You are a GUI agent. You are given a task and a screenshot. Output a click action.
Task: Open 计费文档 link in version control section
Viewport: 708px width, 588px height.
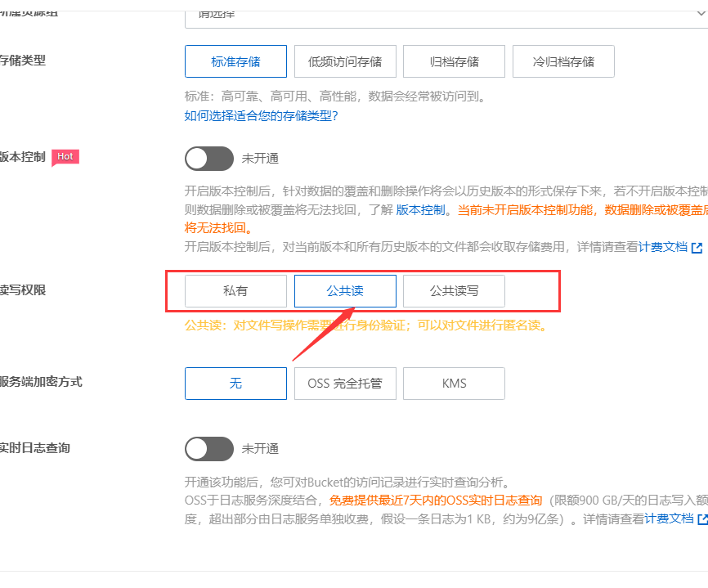pos(662,247)
